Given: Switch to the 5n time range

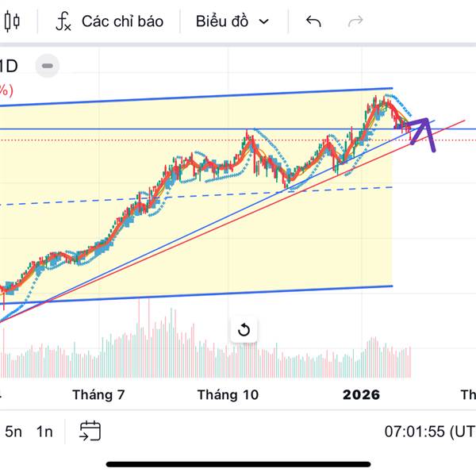Looking at the screenshot, I should click(x=13, y=432).
